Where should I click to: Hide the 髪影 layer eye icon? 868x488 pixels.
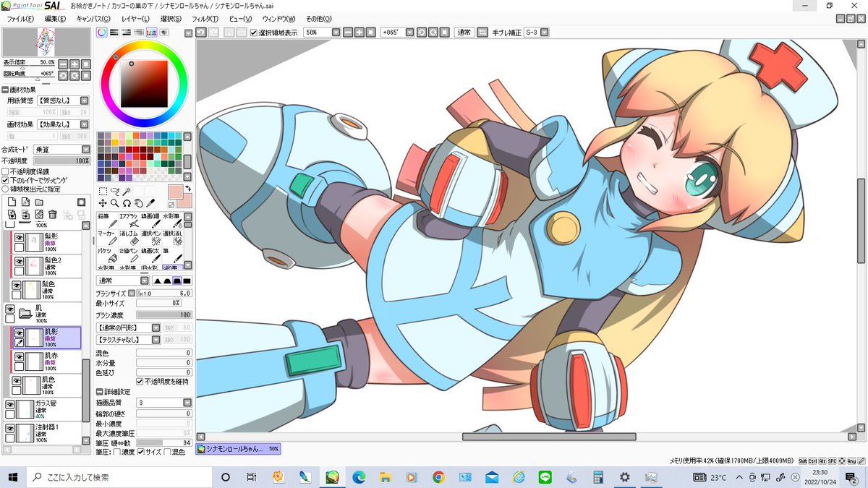(20, 236)
